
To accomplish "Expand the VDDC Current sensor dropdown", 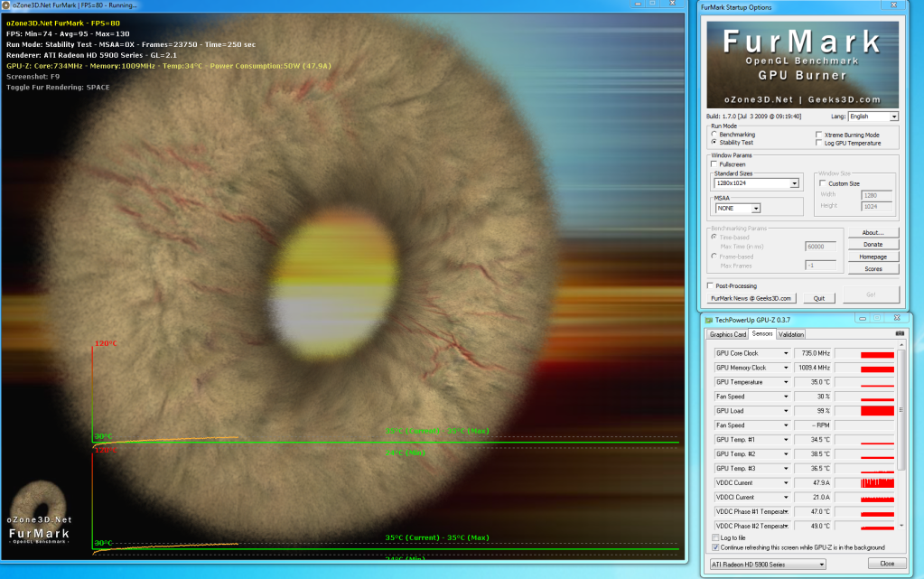I will (786, 483).
